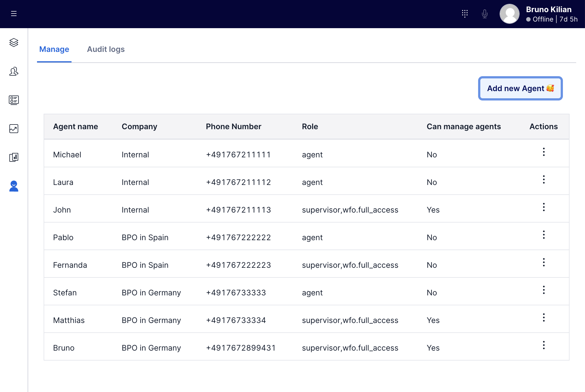Open the contacts people sidebar icon
The image size is (585, 392).
click(14, 71)
